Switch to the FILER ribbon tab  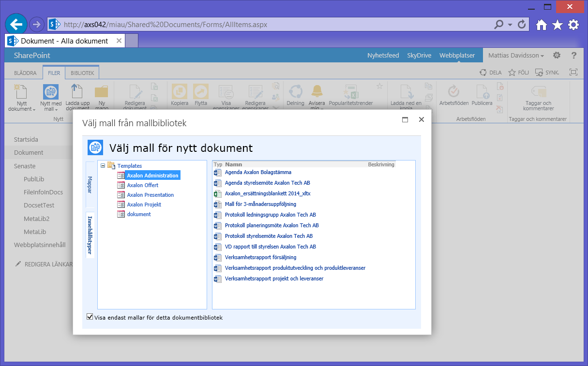[x=54, y=73]
